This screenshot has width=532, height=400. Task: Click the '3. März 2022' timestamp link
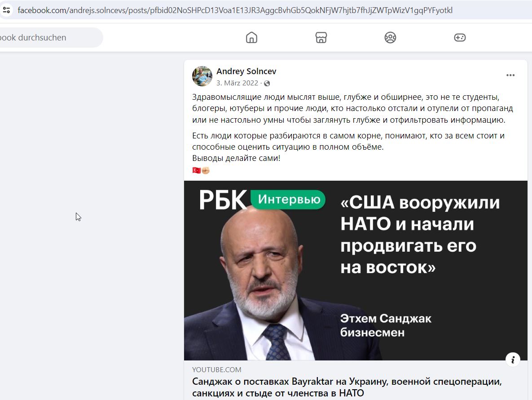coord(237,83)
